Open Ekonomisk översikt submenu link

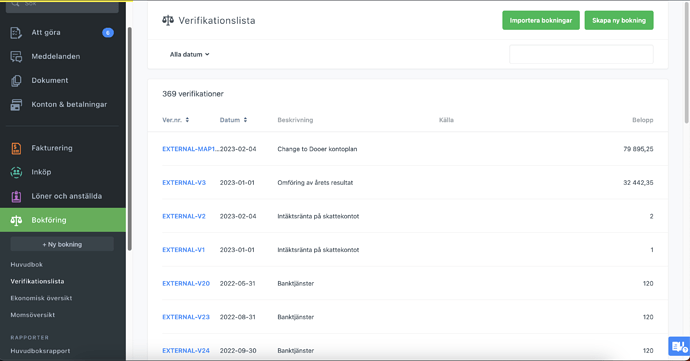pos(41,298)
